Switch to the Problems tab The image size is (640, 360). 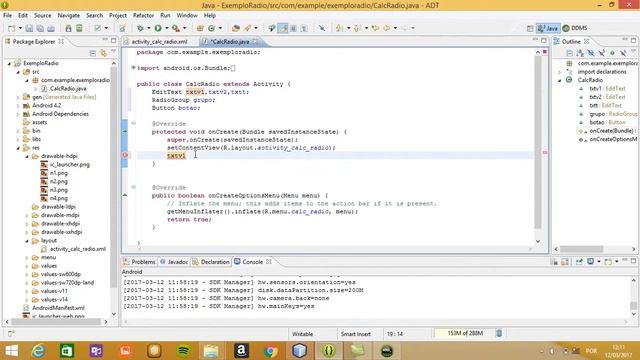(x=139, y=262)
